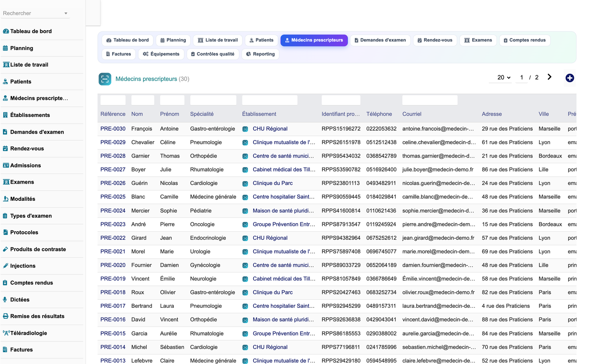The height and width of the screenshot is (364, 589).
Task: Click the Nom filter field
Action: pos(143,100)
